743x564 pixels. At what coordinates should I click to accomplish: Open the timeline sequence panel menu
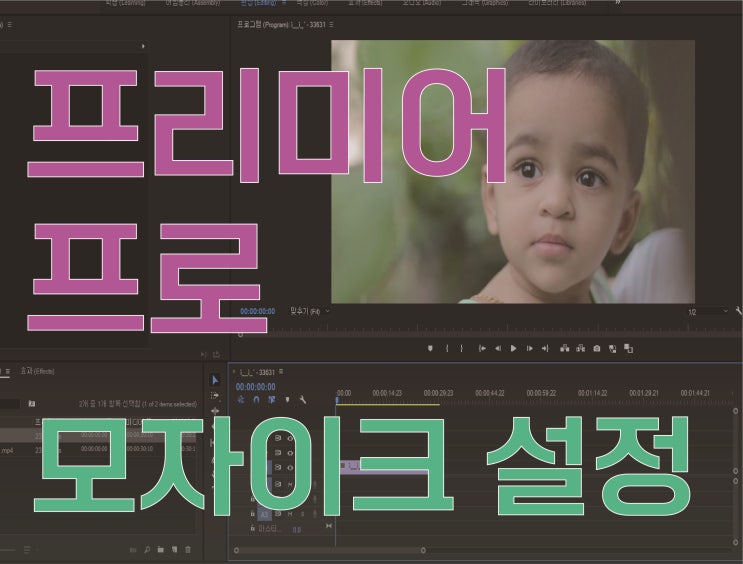(x=281, y=372)
